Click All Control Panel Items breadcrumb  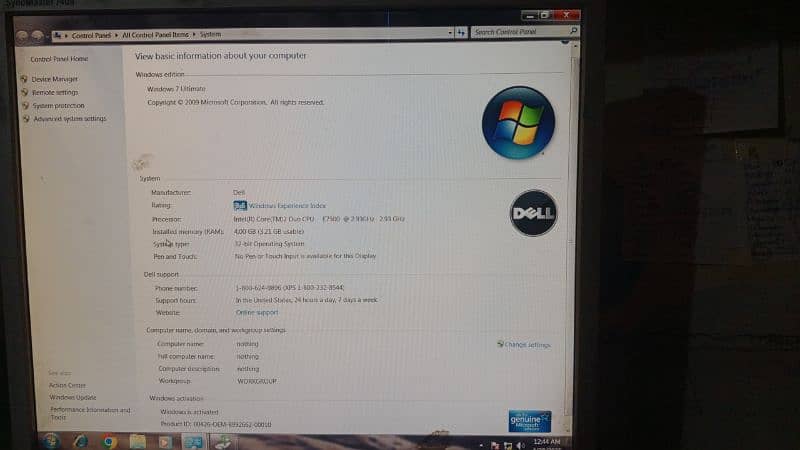coord(155,35)
